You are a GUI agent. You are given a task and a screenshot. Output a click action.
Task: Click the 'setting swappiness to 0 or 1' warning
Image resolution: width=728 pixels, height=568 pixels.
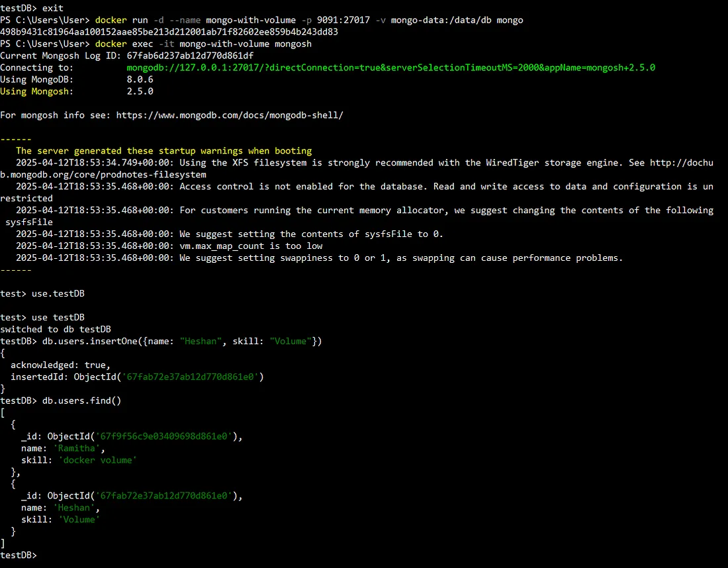(319, 258)
